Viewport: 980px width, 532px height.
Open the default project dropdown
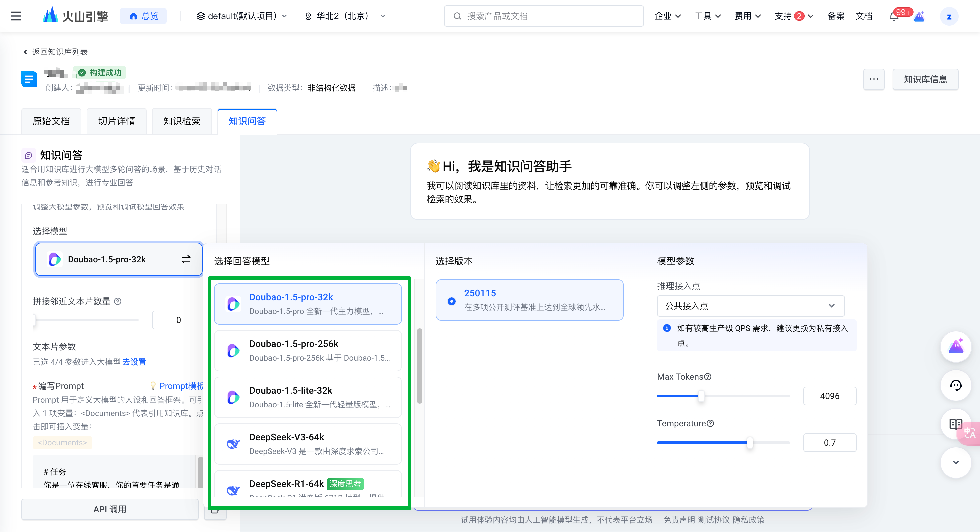(241, 16)
